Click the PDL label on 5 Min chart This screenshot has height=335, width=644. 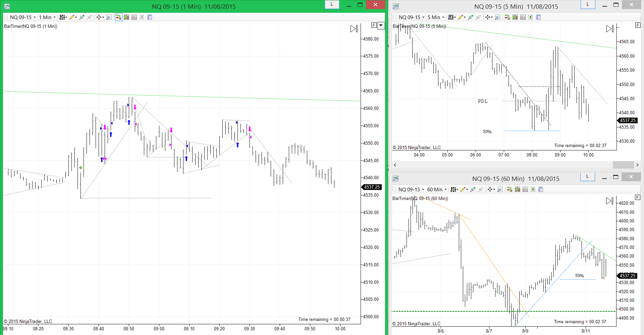pos(483,101)
